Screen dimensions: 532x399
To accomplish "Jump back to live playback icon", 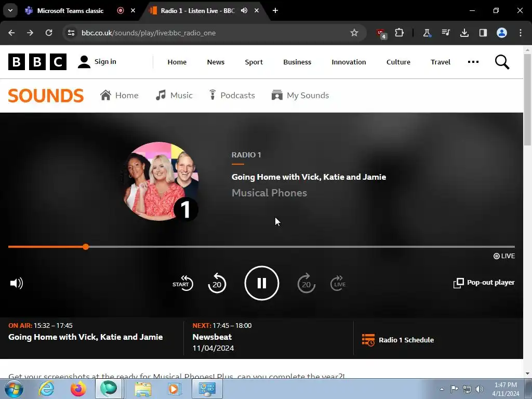I will pyautogui.click(x=338, y=283).
